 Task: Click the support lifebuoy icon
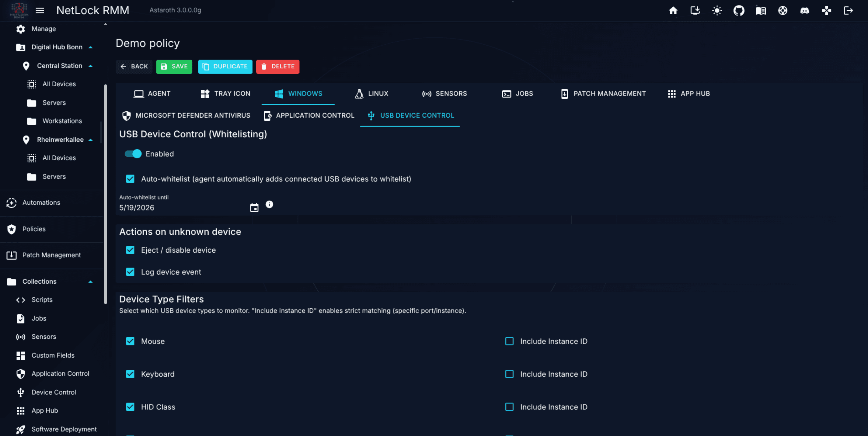(783, 10)
